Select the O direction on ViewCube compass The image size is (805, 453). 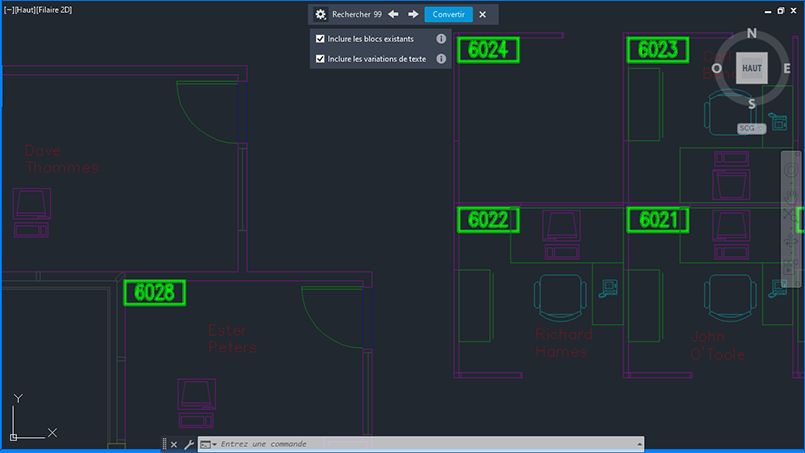point(717,68)
